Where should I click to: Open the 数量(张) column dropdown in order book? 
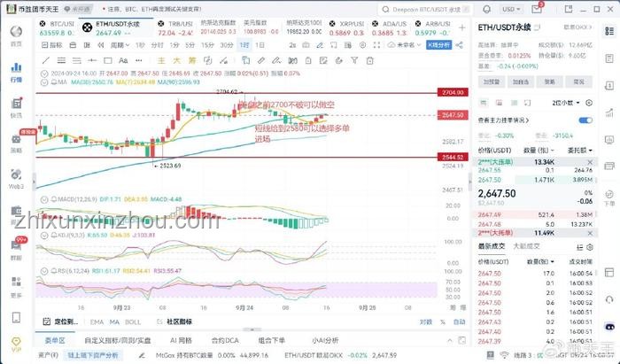[539, 151]
